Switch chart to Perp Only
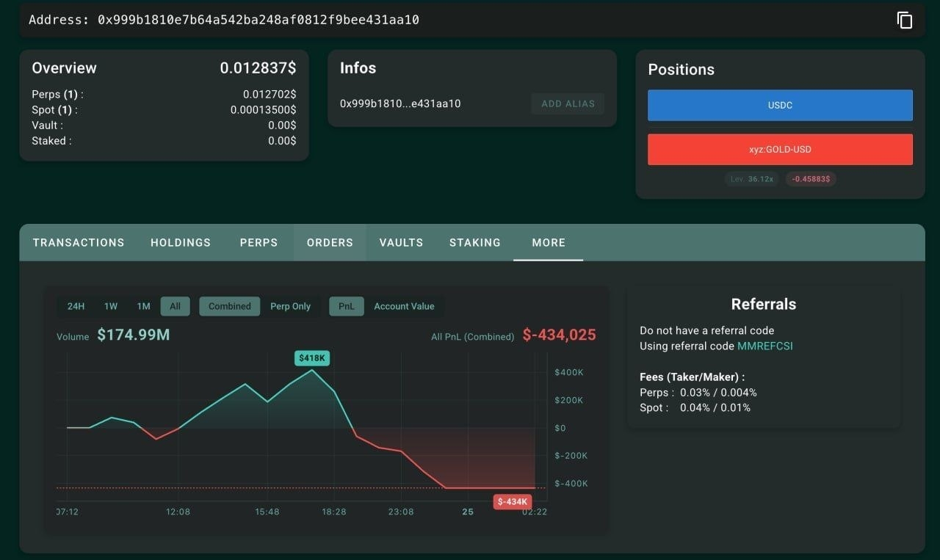This screenshot has height=560, width=940. [x=290, y=306]
